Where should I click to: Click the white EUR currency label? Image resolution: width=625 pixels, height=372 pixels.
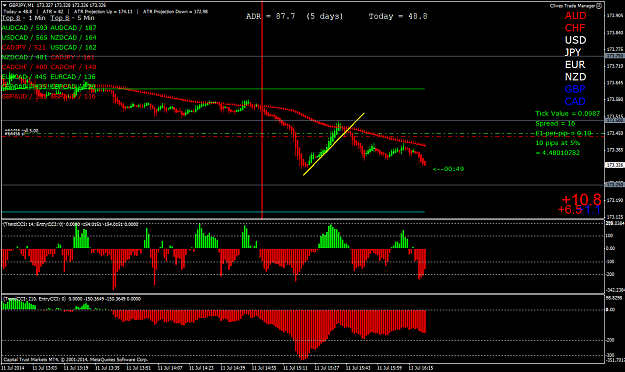575,65
